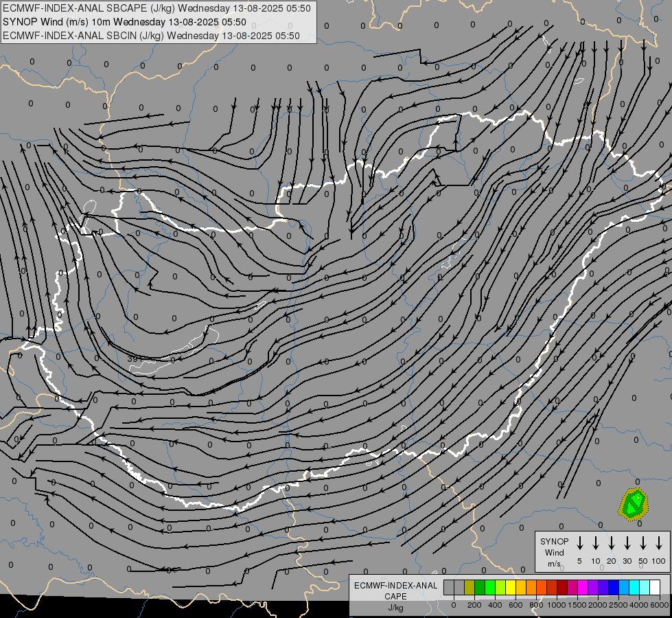Image resolution: width=672 pixels, height=618 pixels.
Task: Select the olive CAPE legend swatch
Action: pos(470,587)
